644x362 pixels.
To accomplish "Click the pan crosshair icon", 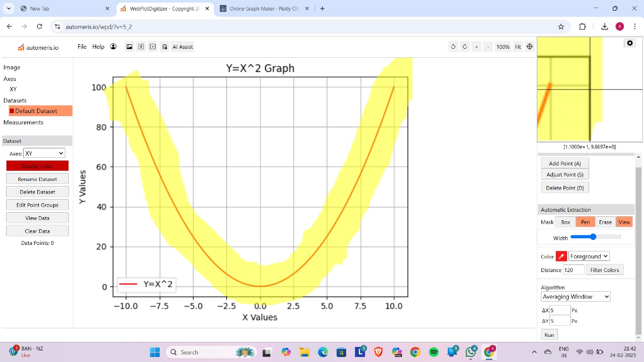I will pos(530,46).
